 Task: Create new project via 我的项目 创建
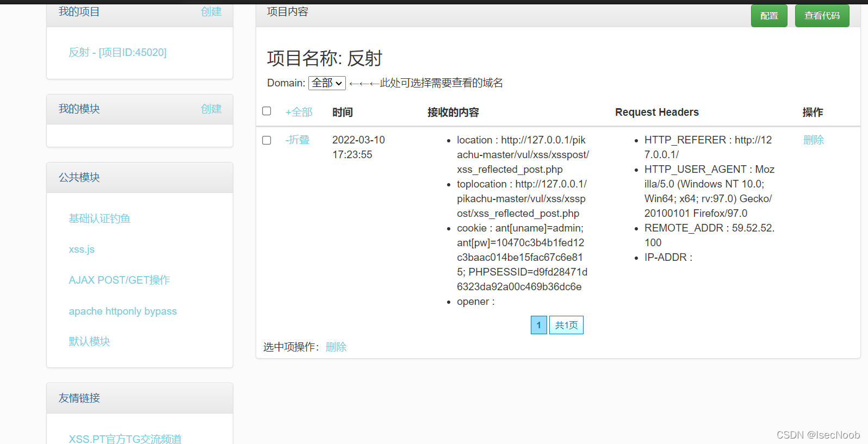tap(211, 11)
